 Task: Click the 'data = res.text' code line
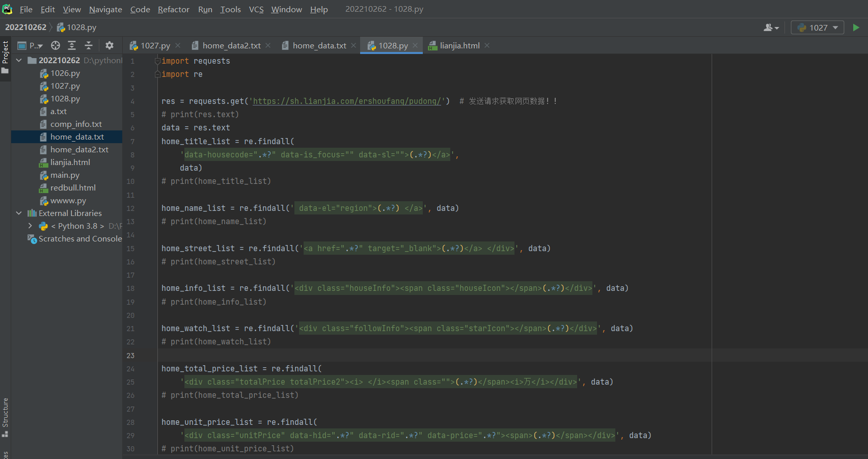(196, 128)
